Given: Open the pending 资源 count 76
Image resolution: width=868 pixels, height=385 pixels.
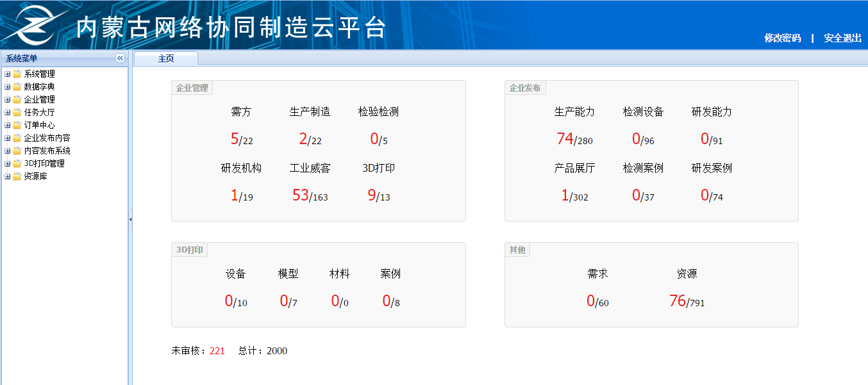Looking at the screenshot, I should pyautogui.click(x=677, y=301).
